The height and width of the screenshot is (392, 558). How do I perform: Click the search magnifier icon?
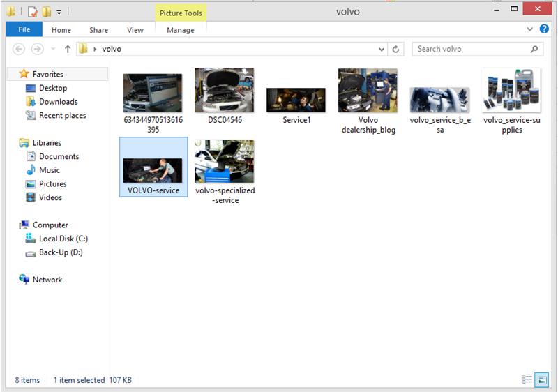[x=534, y=49]
